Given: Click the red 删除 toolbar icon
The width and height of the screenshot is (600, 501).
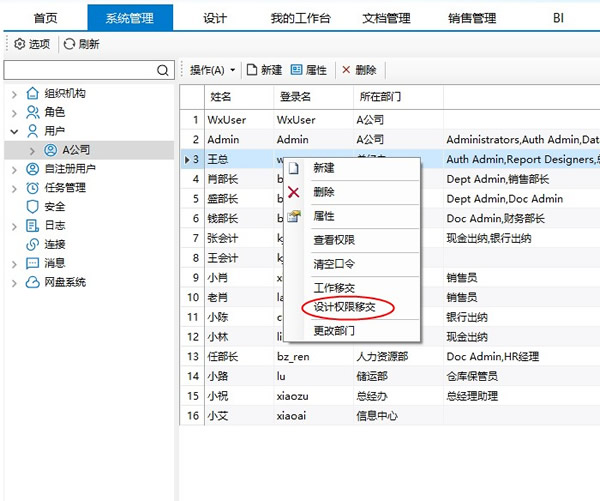Looking at the screenshot, I should click(346, 70).
